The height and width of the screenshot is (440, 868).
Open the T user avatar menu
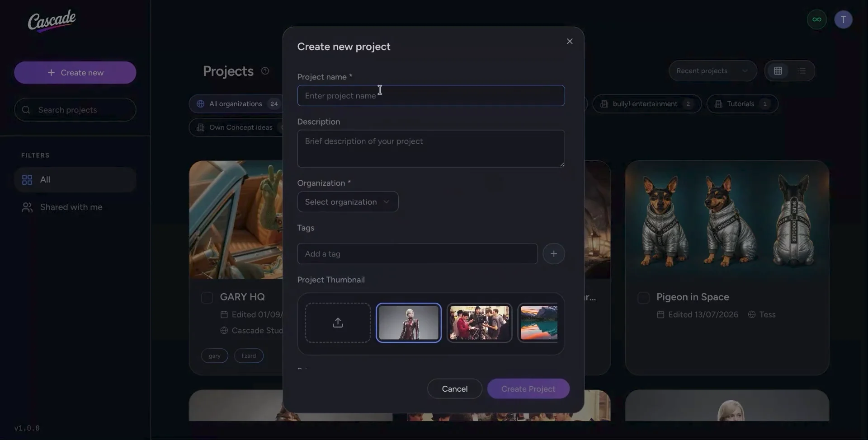843,19
